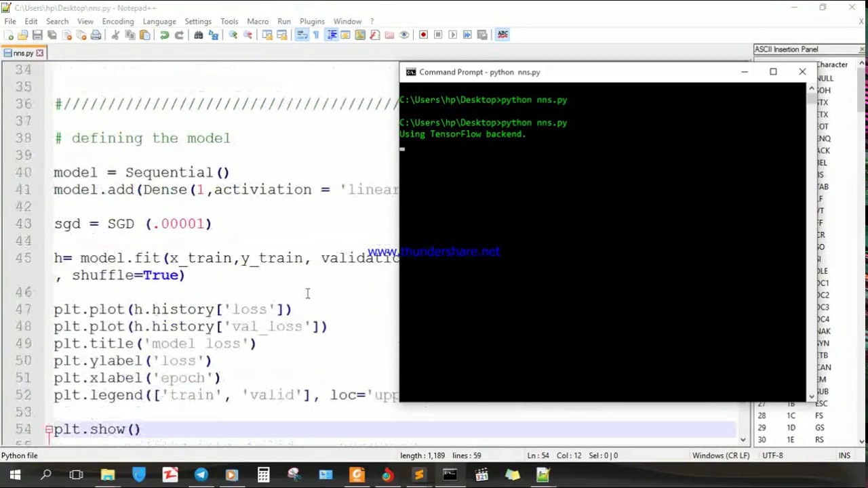Click the Cut scissors icon

(x=115, y=35)
